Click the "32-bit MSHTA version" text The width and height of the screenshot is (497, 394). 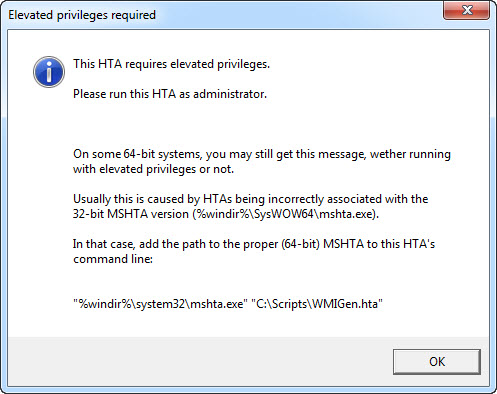(x=131, y=214)
